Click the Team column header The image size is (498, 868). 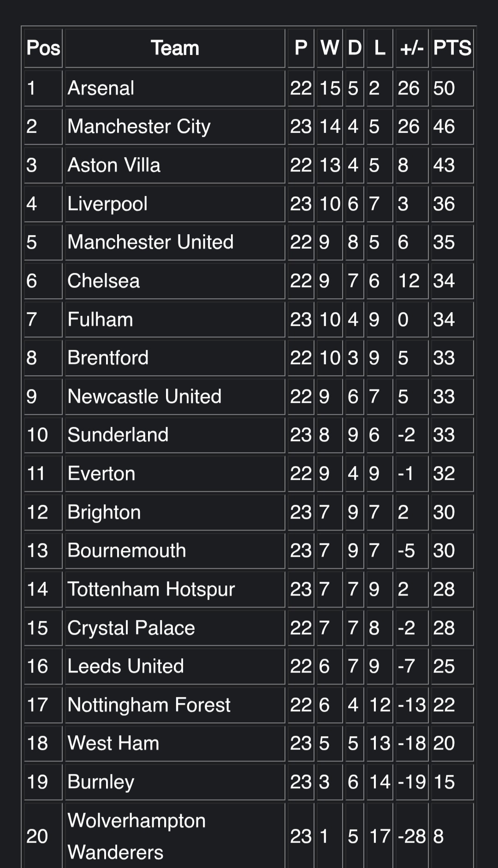point(175,48)
